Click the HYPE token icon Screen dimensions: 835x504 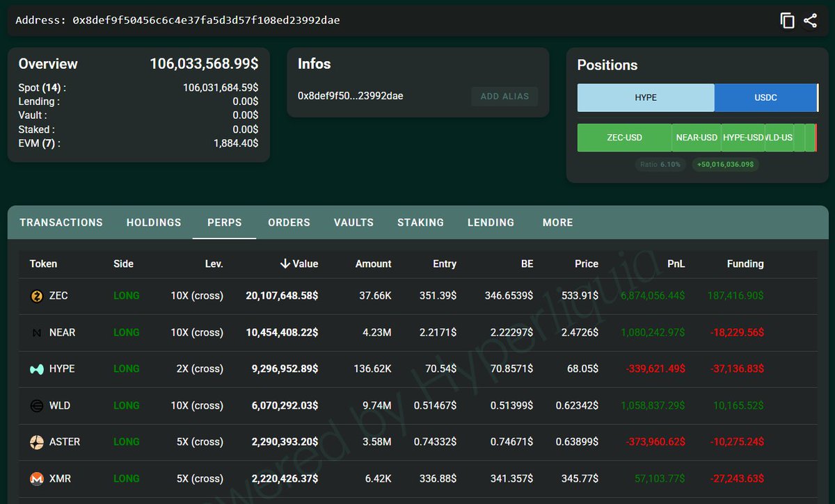37,369
